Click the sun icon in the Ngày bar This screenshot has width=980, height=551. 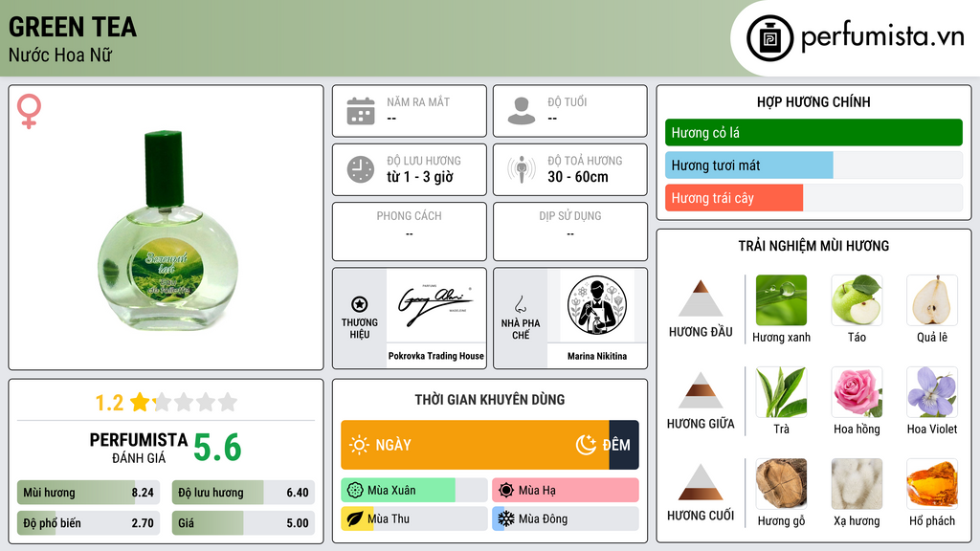point(359,445)
